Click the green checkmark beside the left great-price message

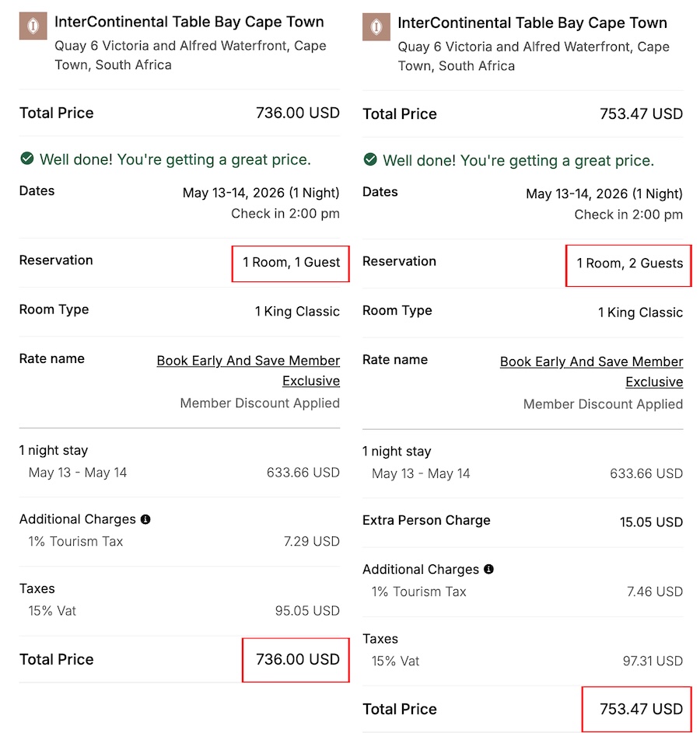pos(26,159)
